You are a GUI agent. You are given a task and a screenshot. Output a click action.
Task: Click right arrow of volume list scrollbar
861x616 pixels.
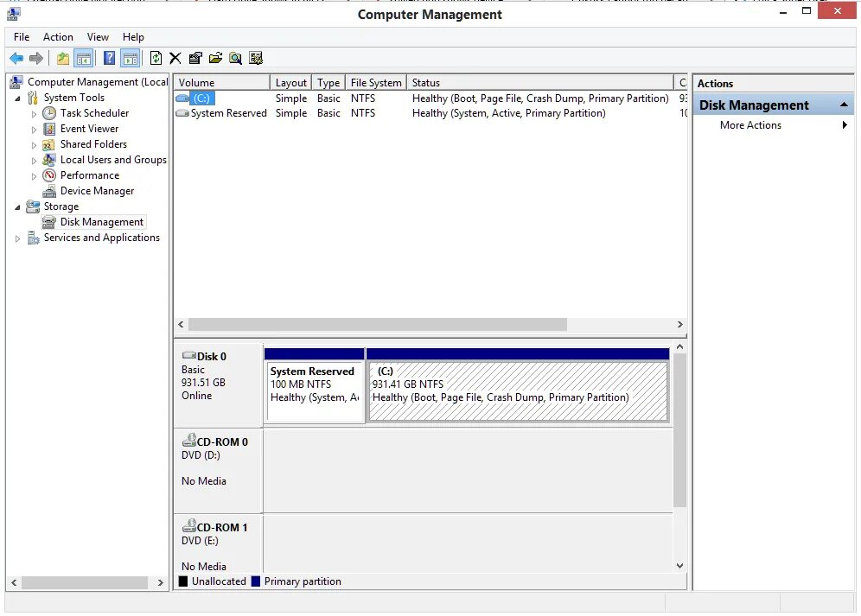(679, 325)
